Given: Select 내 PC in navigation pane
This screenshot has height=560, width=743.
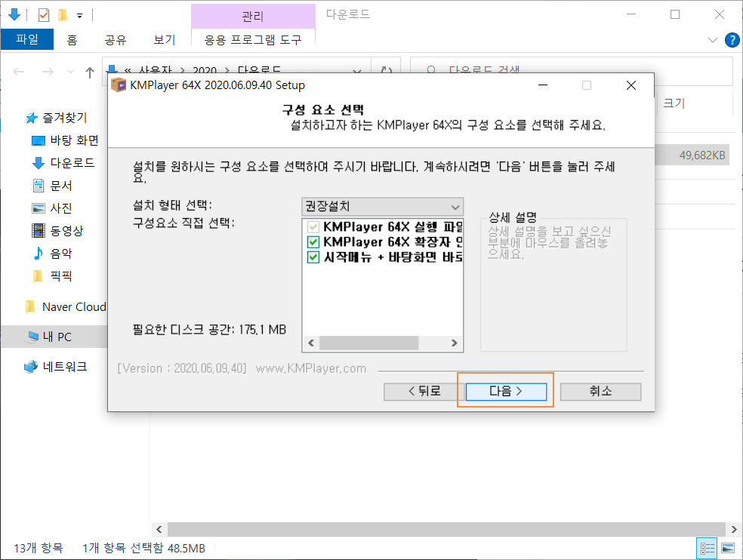Looking at the screenshot, I should click(x=57, y=337).
